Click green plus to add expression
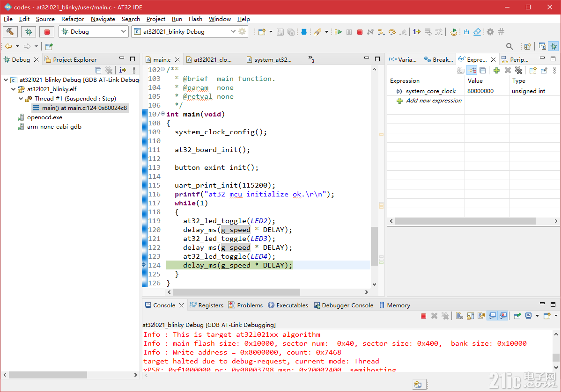The height and width of the screenshot is (392, 561). (496, 70)
